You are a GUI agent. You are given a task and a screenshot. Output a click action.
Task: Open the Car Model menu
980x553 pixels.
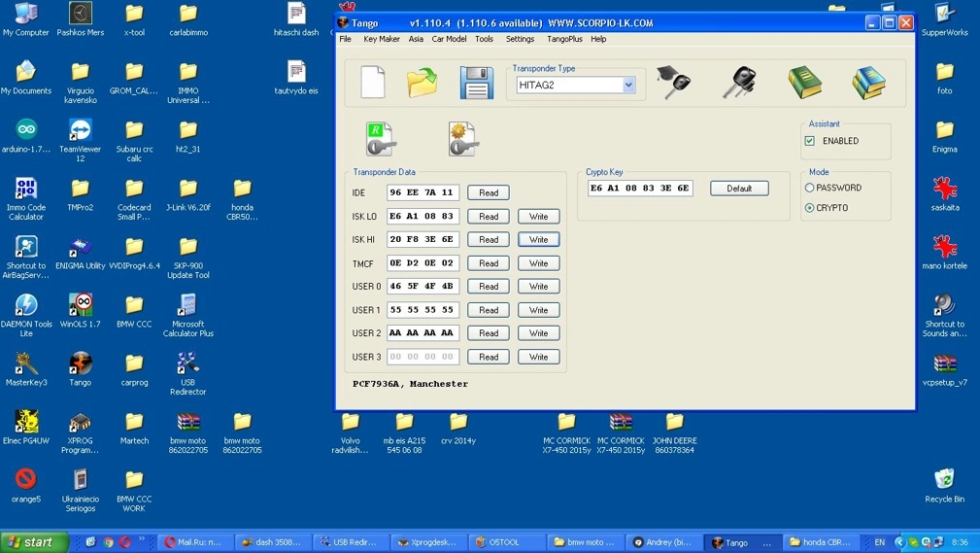point(449,39)
